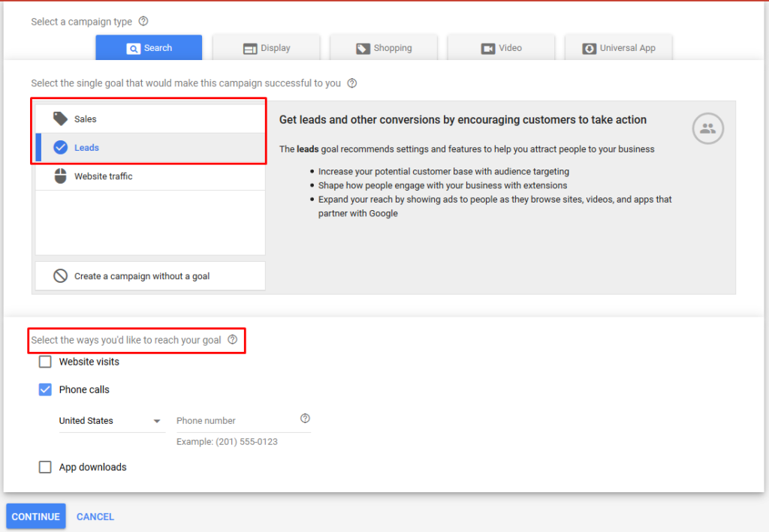
Task: Enable the Website visits checkbox
Action: 45,362
